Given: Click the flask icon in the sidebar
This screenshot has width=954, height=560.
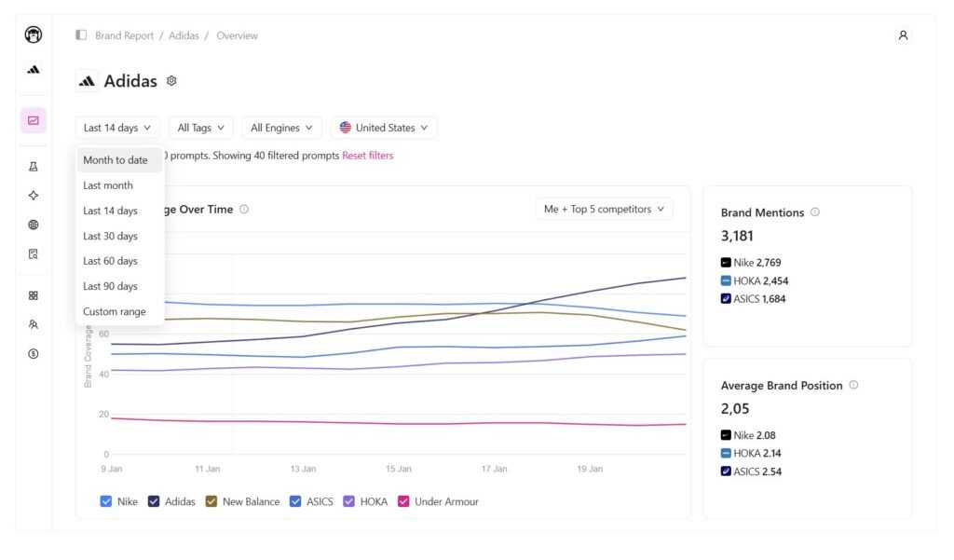Looking at the screenshot, I should [34, 167].
